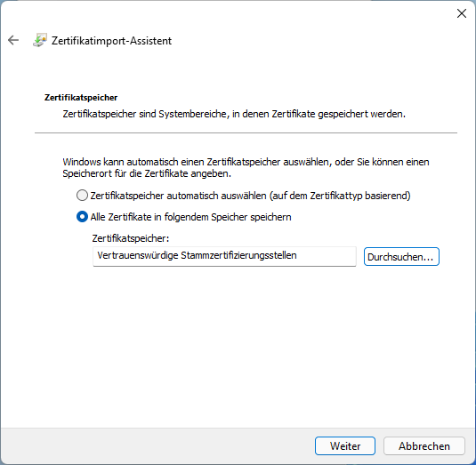Screen dimensions: 476x465
Task: Select 'Zertifikatspeicher automatisch auswählen' radio button
Action: (82, 196)
